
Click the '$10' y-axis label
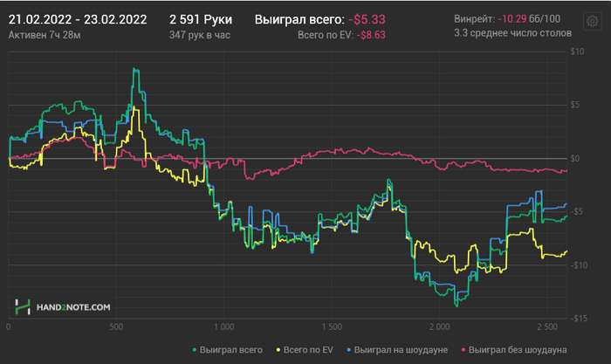pos(577,52)
